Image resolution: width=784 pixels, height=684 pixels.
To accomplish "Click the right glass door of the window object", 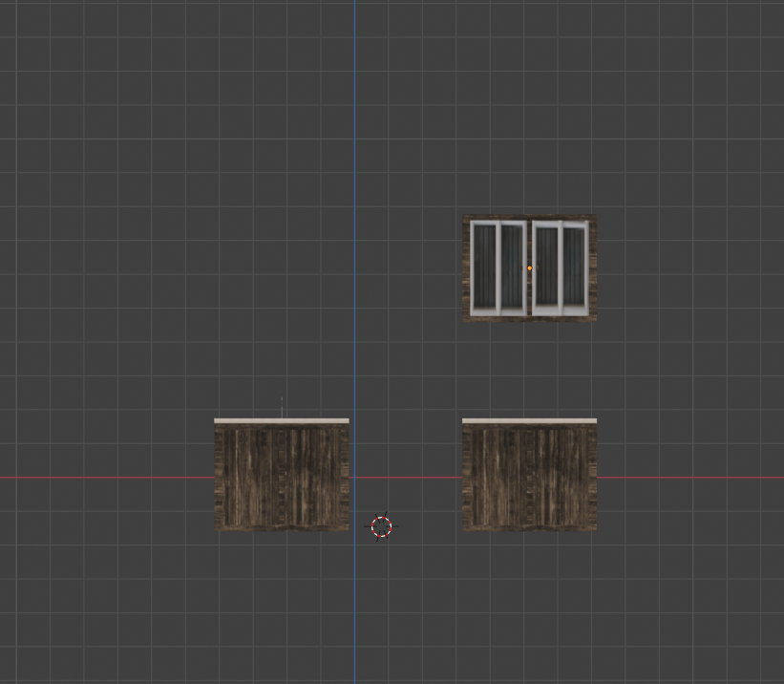I will 561,268.
